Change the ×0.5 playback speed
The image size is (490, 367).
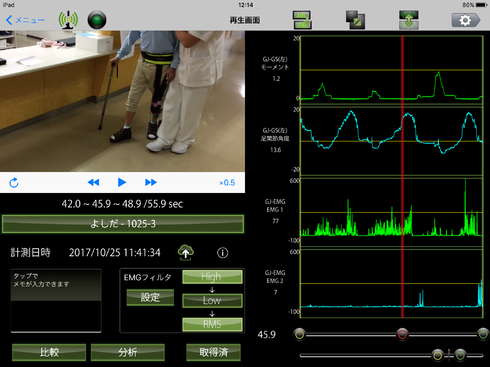(x=227, y=183)
